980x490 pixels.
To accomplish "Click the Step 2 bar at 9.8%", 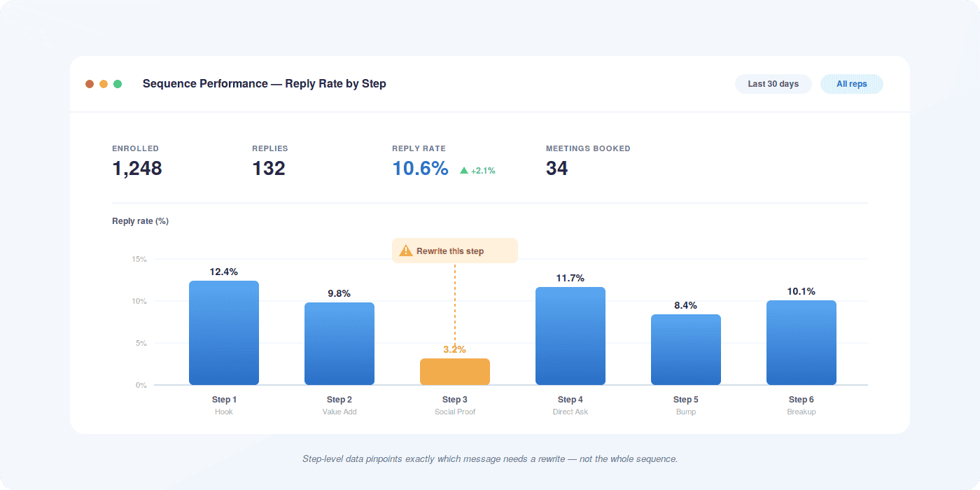I will (339, 344).
